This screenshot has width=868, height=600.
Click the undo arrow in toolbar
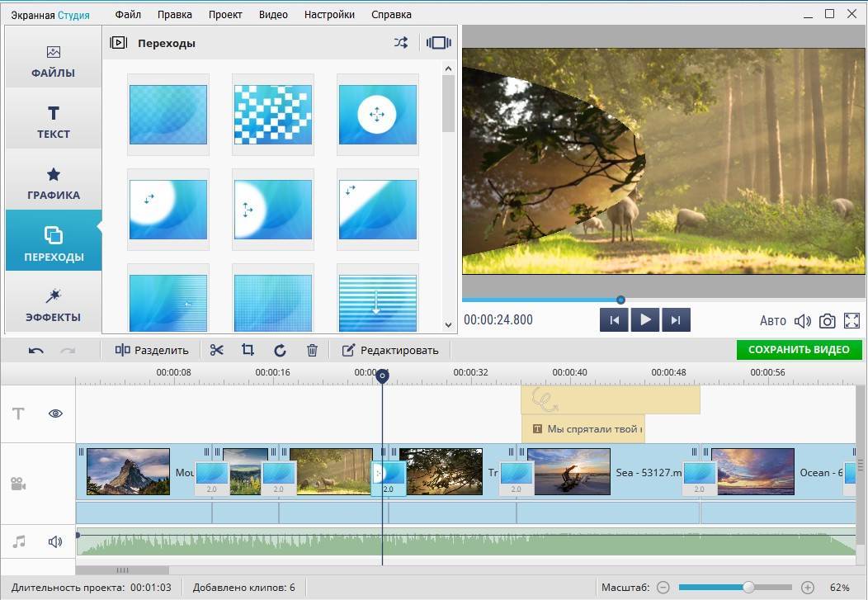coord(36,350)
